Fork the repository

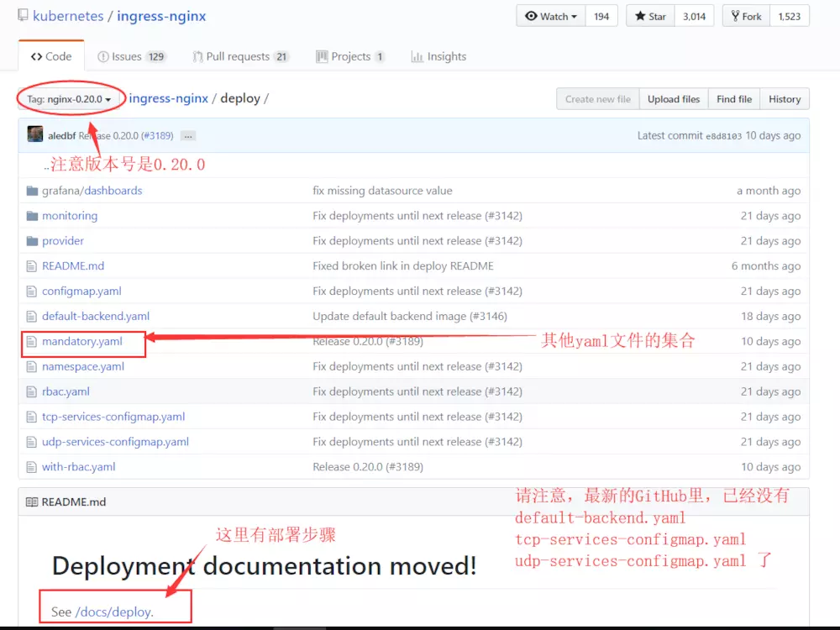746,16
